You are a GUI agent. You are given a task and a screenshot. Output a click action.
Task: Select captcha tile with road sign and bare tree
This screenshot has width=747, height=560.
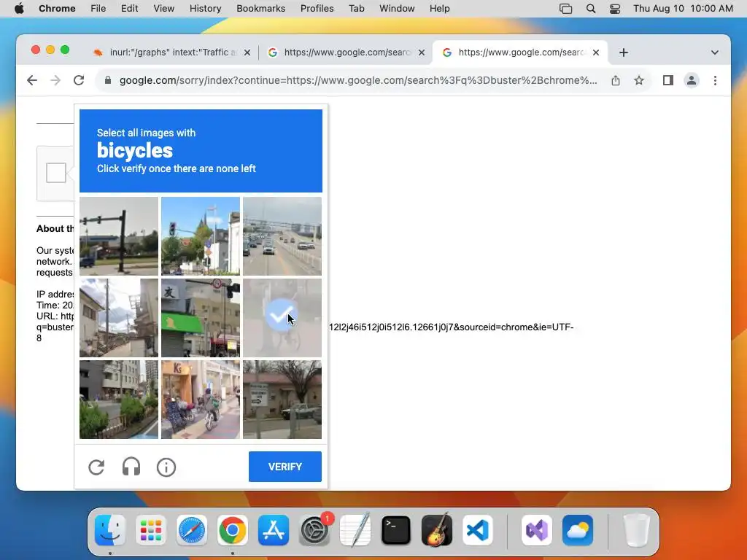282,400
